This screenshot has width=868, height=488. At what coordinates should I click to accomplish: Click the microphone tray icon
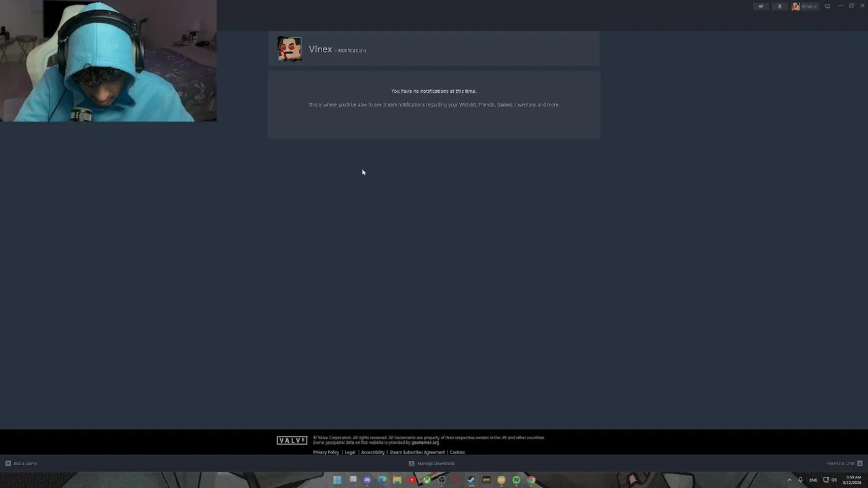(801, 480)
